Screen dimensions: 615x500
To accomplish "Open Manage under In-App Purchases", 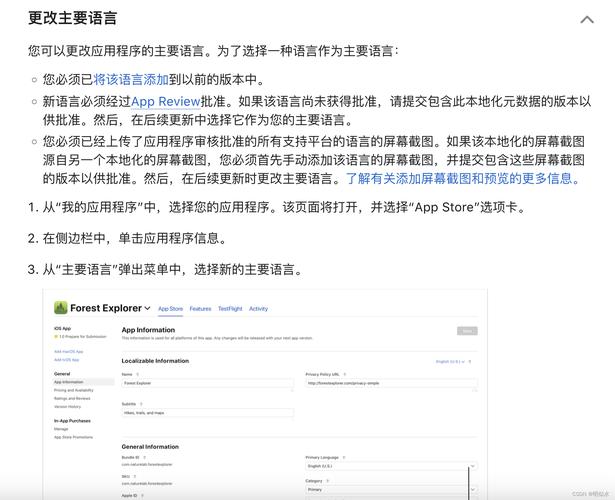I will pyautogui.click(x=61, y=429).
